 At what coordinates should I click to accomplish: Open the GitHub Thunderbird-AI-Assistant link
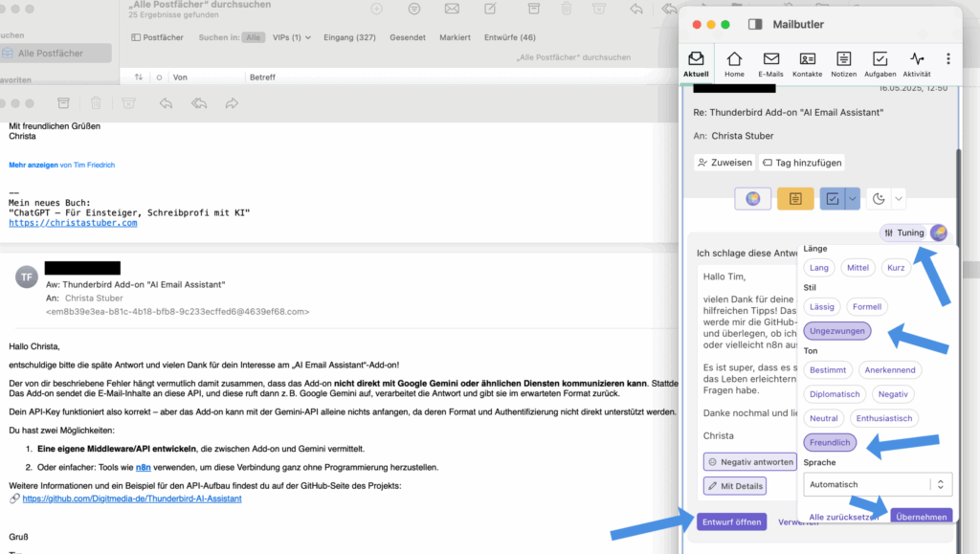[132, 499]
